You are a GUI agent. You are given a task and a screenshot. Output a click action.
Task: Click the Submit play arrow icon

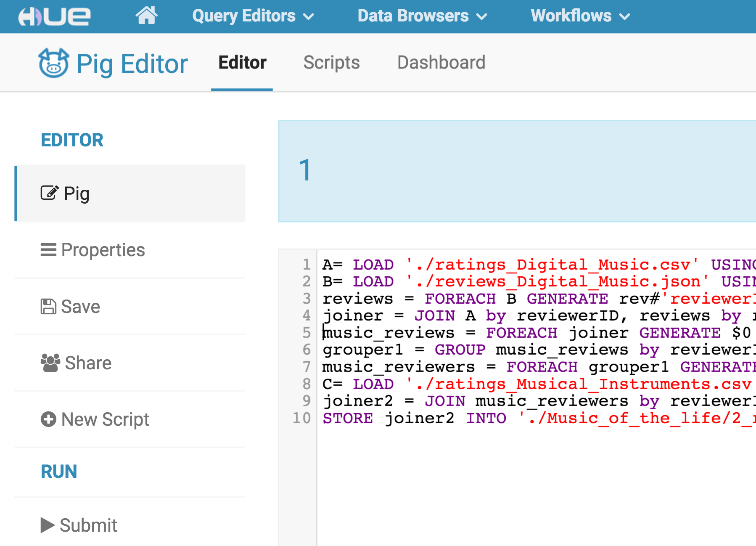[48, 525]
